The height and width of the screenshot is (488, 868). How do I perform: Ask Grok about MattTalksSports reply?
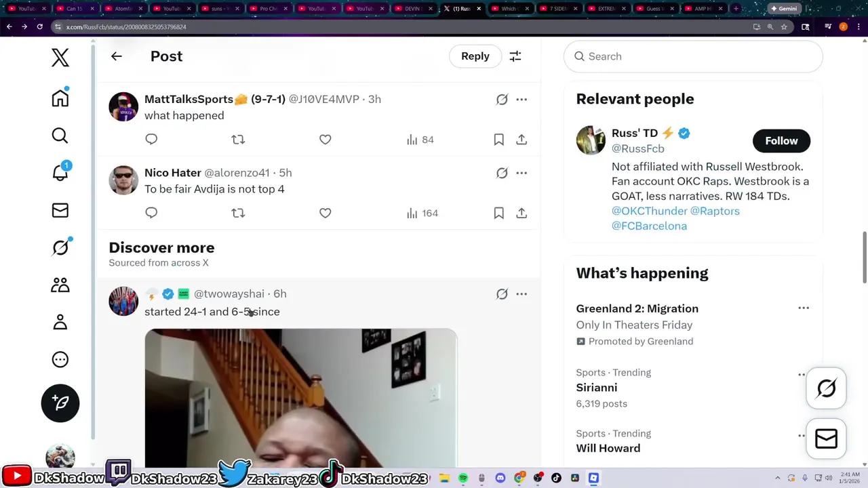tap(502, 99)
